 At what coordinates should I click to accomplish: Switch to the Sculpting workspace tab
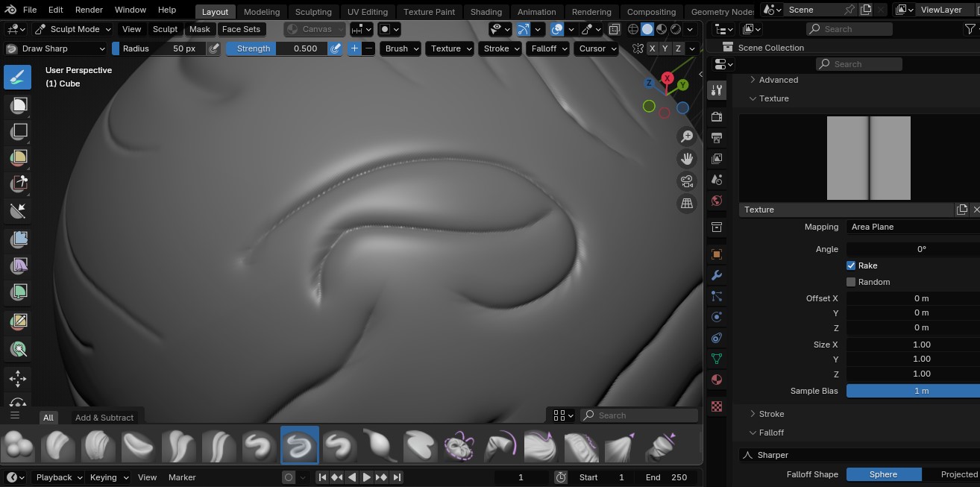313,11
